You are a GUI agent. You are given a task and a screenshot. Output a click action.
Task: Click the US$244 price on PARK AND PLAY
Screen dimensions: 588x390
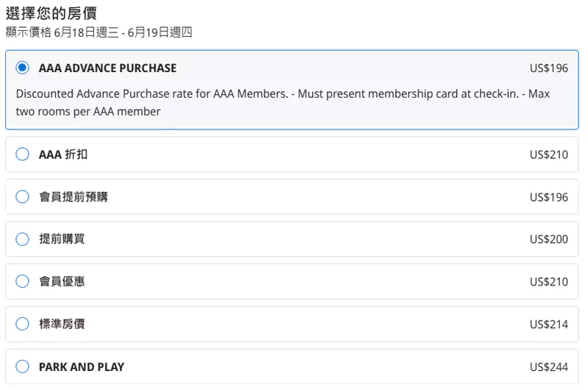(548, 366)
